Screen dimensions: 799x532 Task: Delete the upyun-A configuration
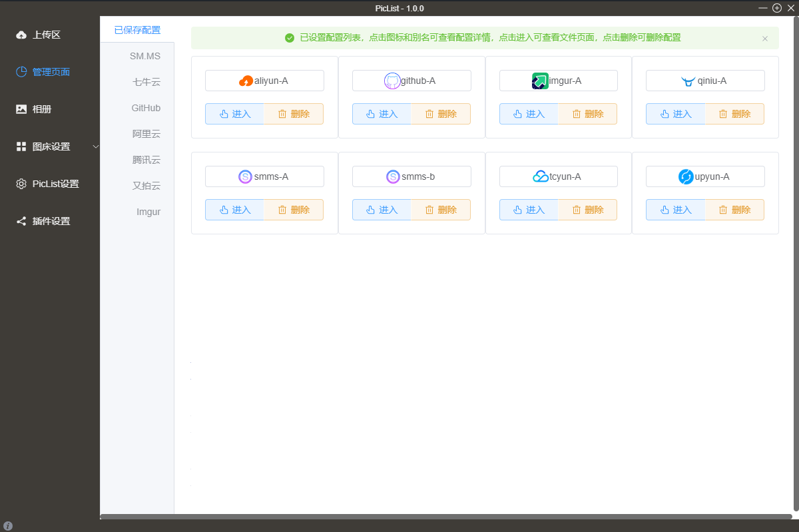pos(734,210)
